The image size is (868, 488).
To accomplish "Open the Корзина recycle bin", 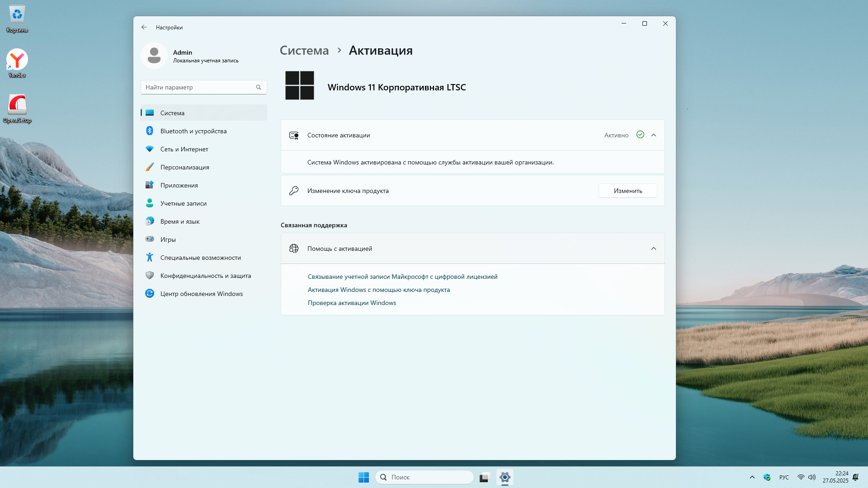I will [17, 15].
